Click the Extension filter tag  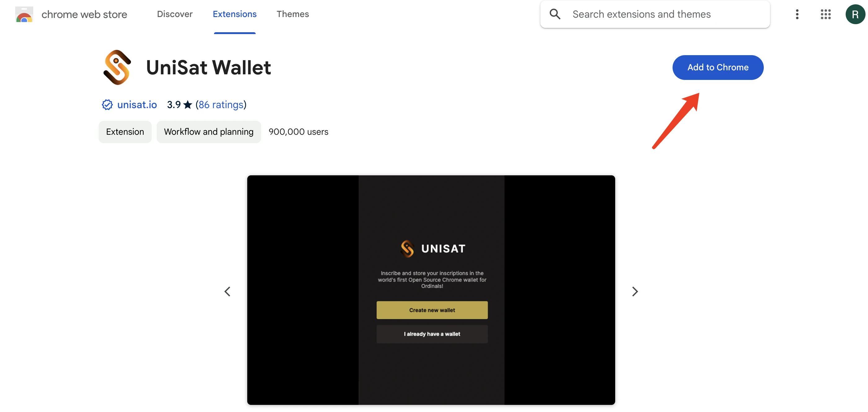124,132
